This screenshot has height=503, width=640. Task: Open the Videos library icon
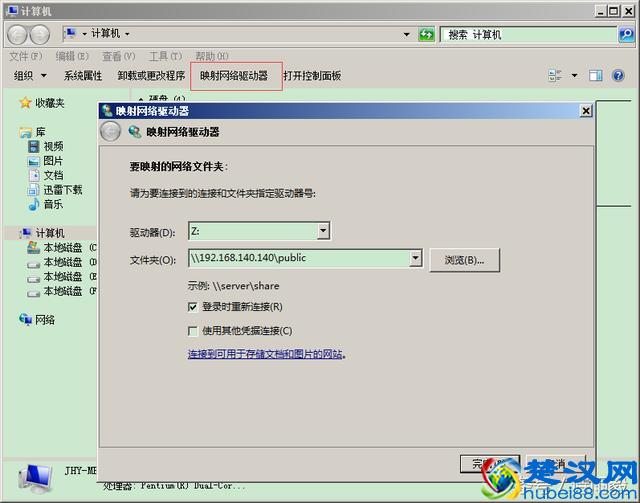click(x=33, y=146)
